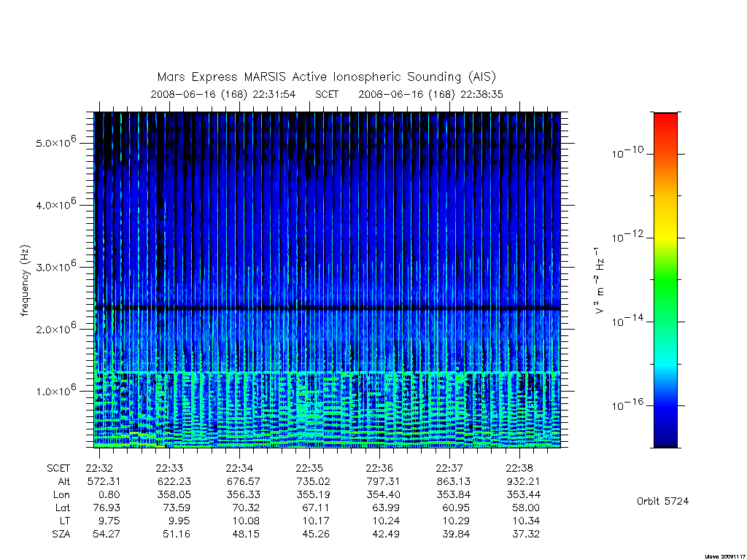The image size is (747, 560).
Task: Click the red top of the color bar
Action: coord(665,120)
